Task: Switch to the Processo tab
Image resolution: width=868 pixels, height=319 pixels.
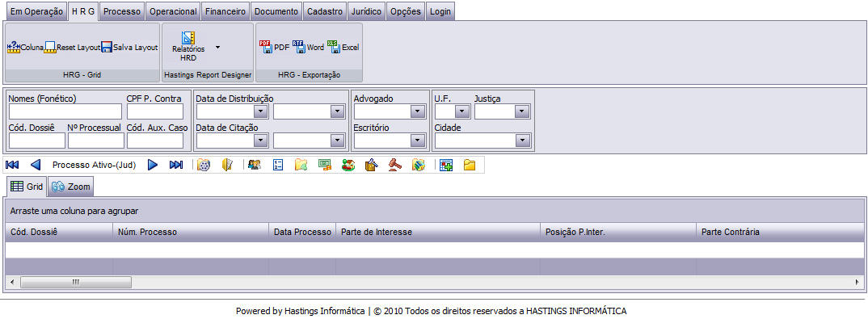Action: coord(122,11)
